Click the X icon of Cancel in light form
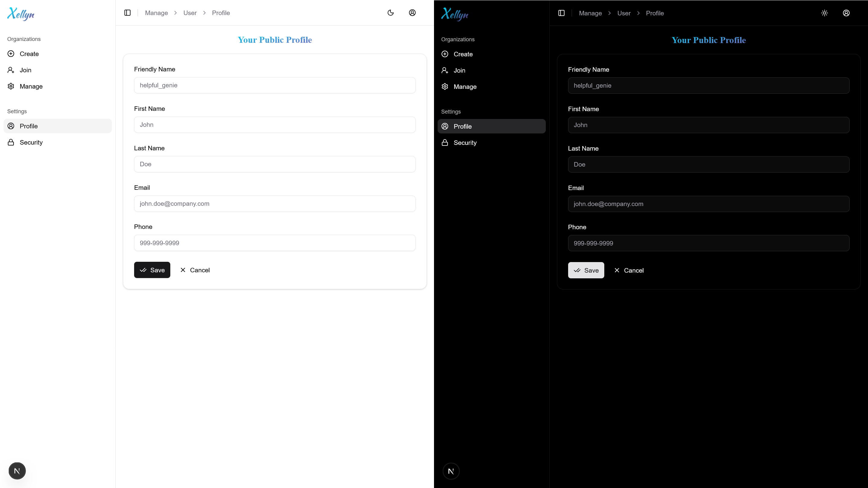The image size is (868, 488). pos(183,270)
